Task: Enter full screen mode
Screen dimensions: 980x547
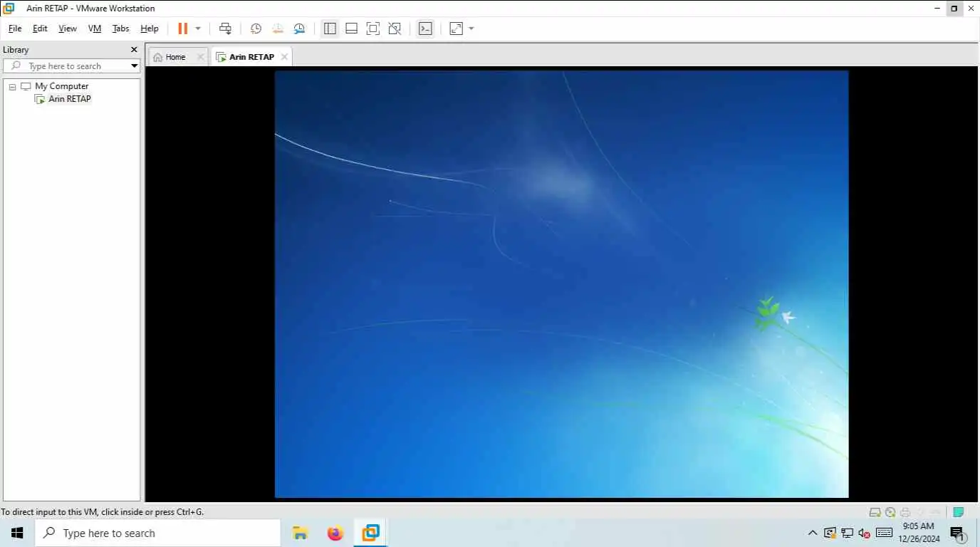Action: [x=372, y=28]
